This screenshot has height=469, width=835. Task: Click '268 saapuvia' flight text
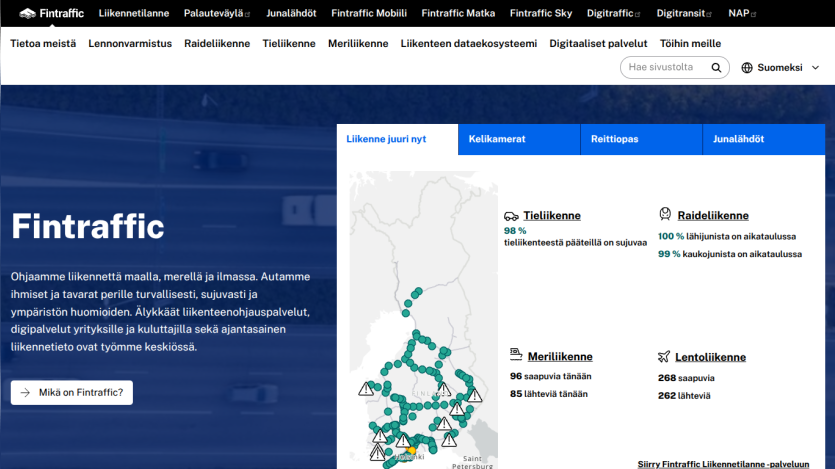tap(686, 378)
